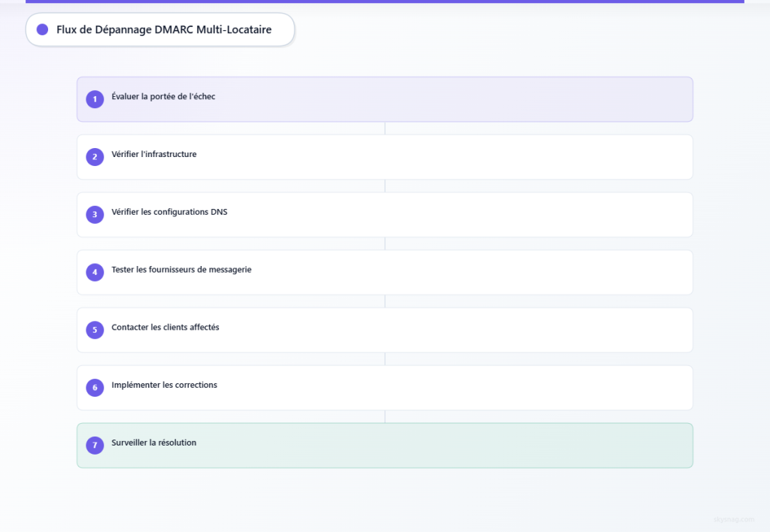The width and height of the screenshot is (770, 532).
Task: Click the connector line between steps 6 and 7
Action: (x=385, y=417)
